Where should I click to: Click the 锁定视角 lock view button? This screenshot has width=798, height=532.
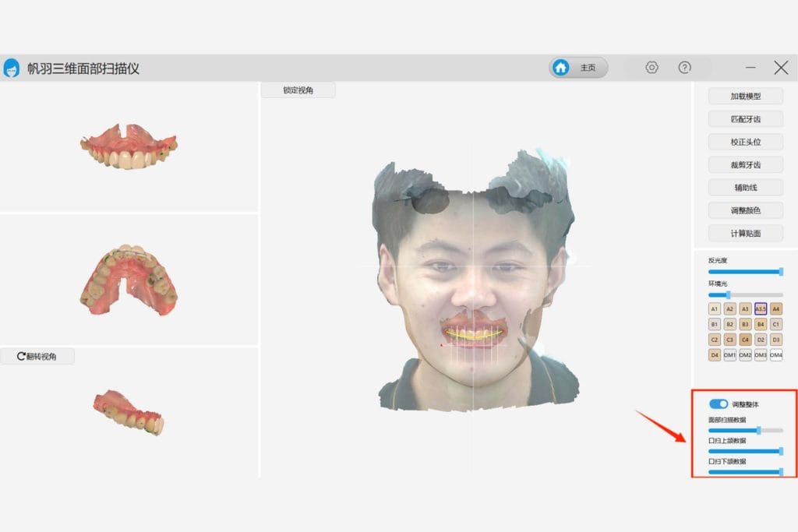(298, 90)
